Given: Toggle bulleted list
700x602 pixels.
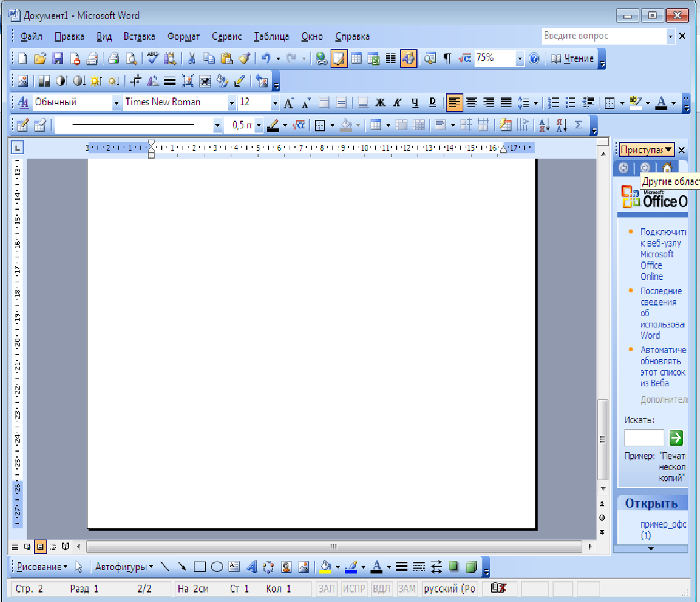Looking at the screenshot, I should pyautogui.click(x=570, y=103).
